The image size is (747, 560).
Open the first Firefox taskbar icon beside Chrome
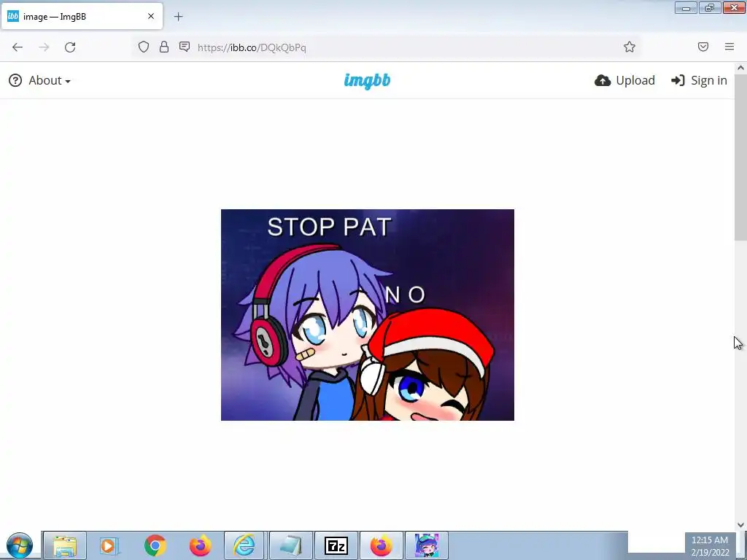click(x=201, y=545)
